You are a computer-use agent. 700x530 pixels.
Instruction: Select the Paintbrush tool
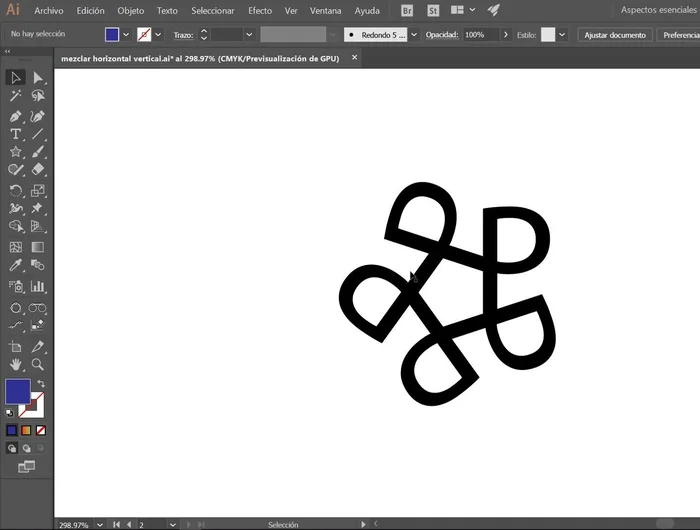point(38,152)
